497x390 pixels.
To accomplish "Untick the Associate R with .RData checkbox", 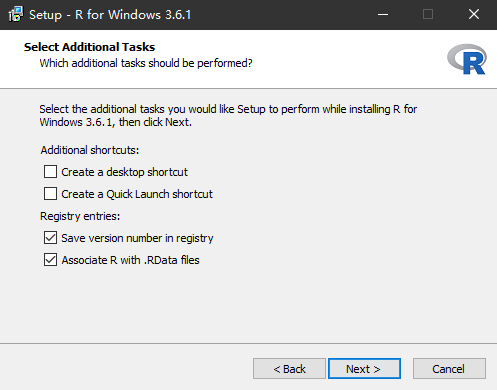I will pos(50,260).
